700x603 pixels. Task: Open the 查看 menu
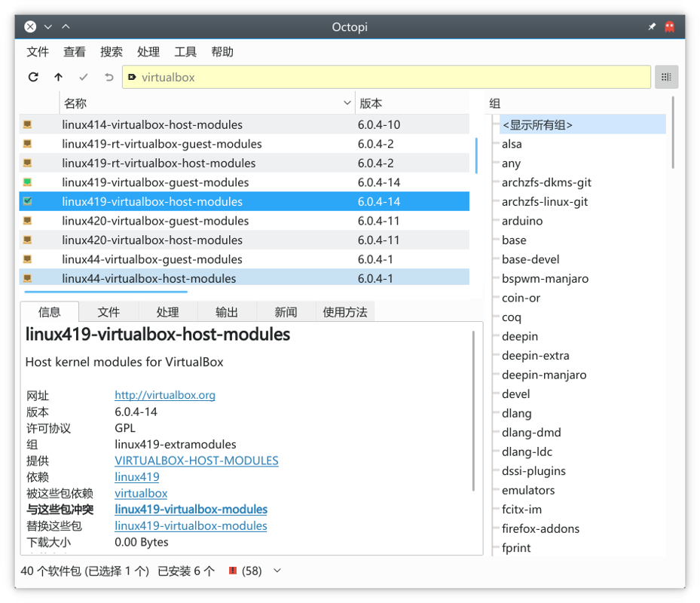(74, 52)
